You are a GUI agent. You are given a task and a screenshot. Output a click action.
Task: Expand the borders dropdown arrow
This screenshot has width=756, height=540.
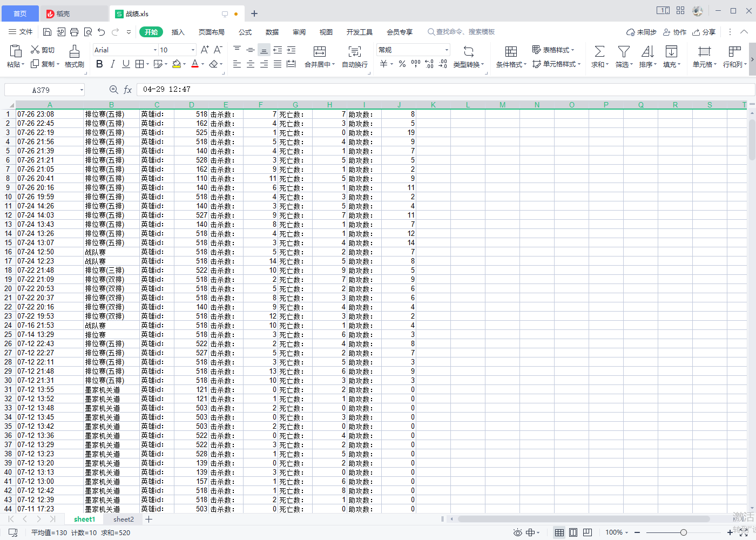[147, 64]
